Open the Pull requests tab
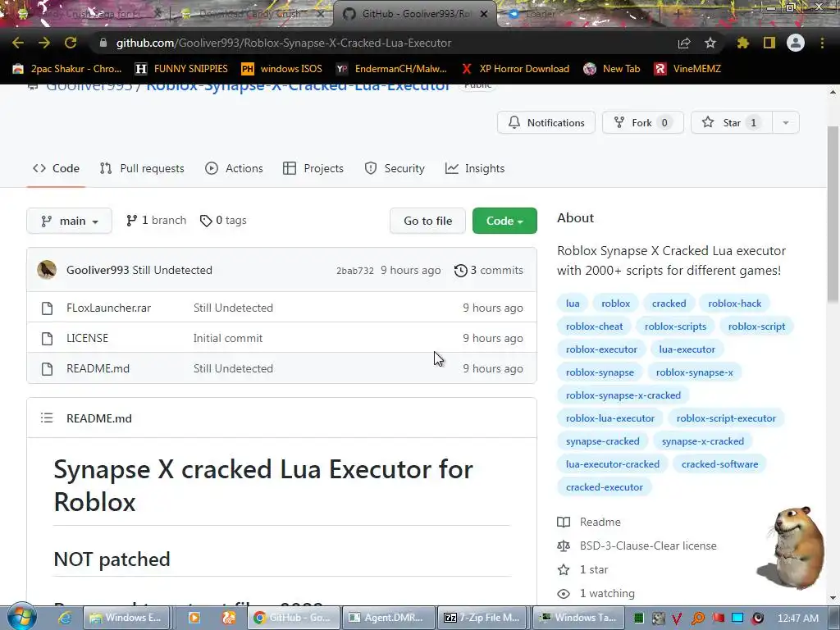 [x=142, y=168]
